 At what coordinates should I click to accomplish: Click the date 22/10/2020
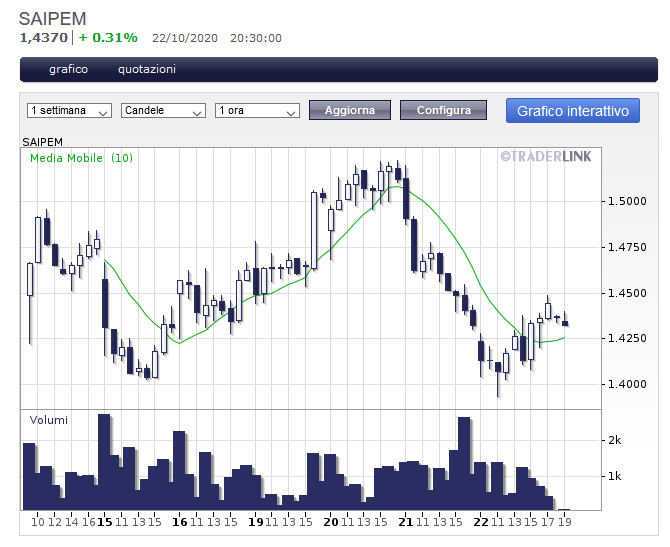(185, 38)
